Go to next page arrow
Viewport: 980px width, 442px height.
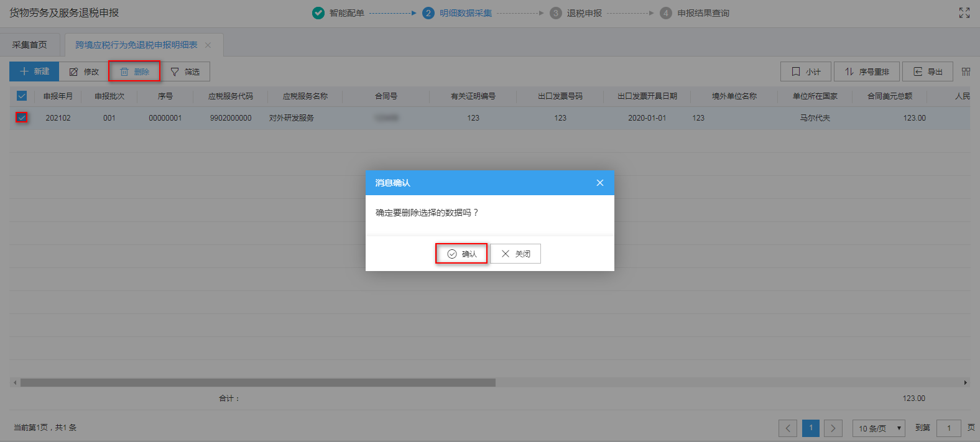(833, 428)
